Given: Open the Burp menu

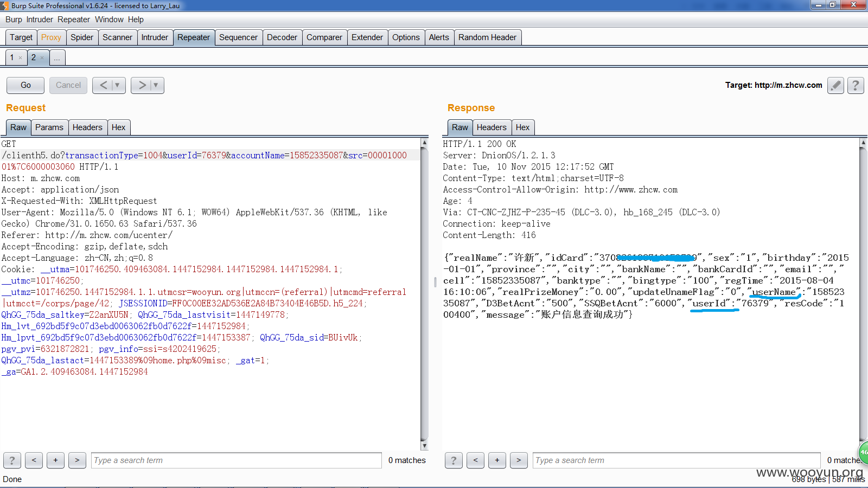Looking at the screenshot, I should coord(14,20).
